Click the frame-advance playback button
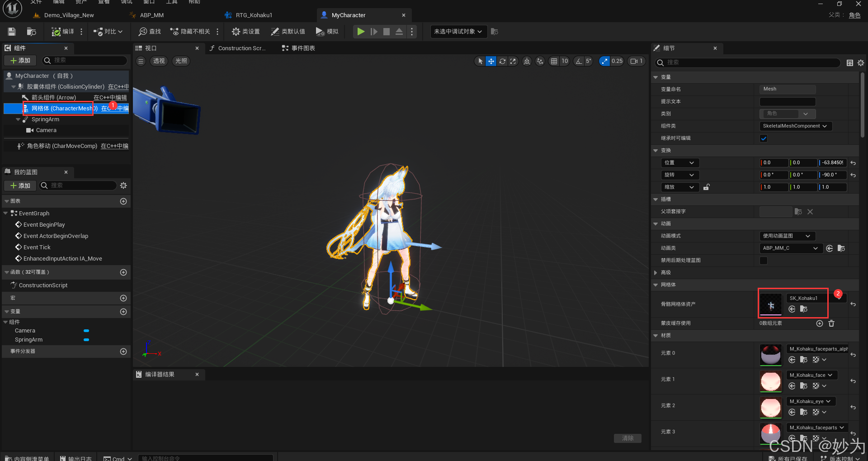 (374, 32)
